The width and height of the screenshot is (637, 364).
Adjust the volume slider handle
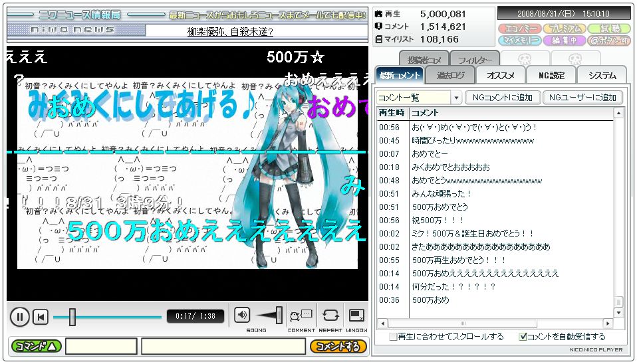[279, 316]
